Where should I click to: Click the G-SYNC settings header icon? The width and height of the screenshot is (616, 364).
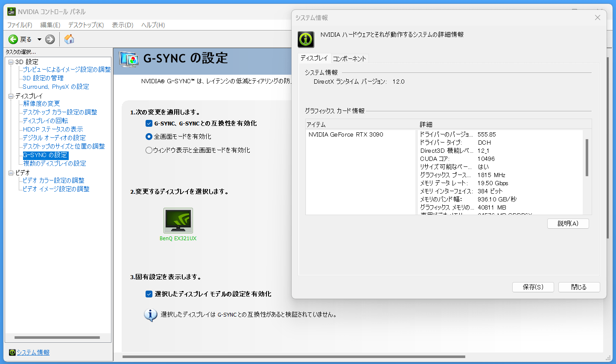tap(129, 59)
